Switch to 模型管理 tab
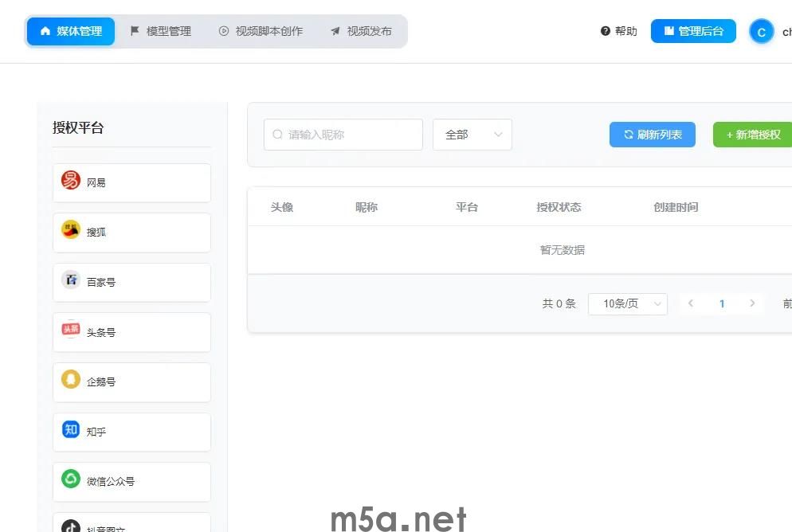Image resolution: width=792 pixels, height=532 pixels. click(x=161, y=31)
